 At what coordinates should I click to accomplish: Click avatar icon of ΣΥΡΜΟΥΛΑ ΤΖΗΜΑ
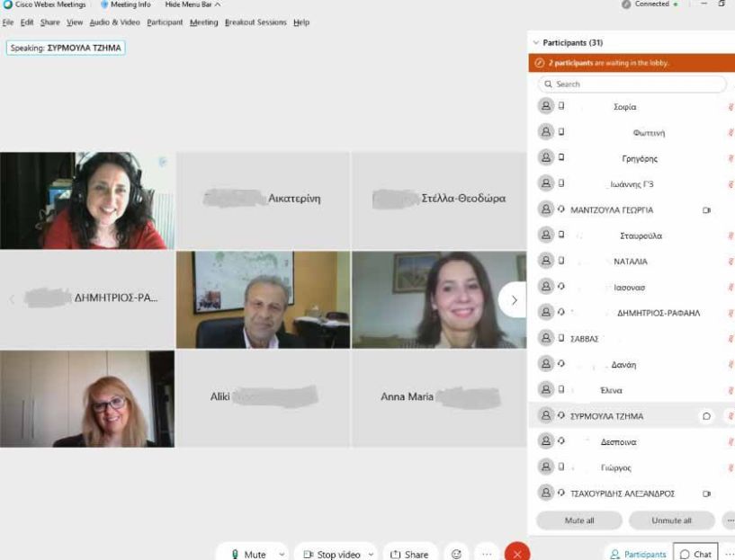coord(545,415)
